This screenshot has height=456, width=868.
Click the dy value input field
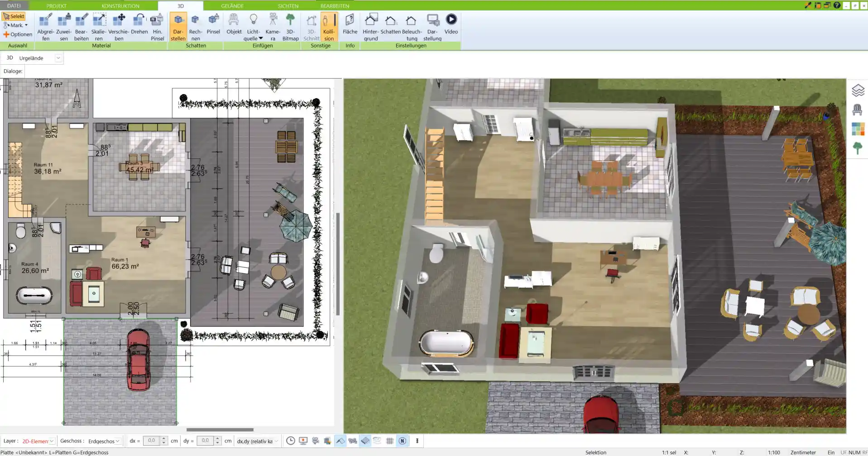pyautogui.click(x=205, y=441)
